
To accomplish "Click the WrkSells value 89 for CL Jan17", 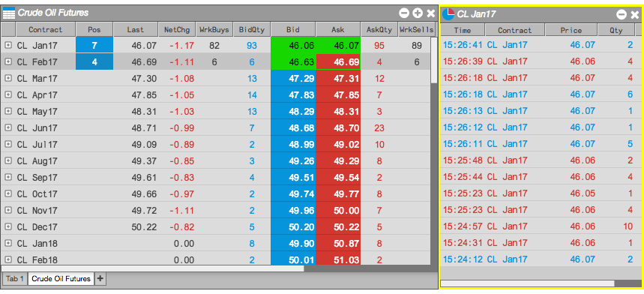I will click(417, 45).
